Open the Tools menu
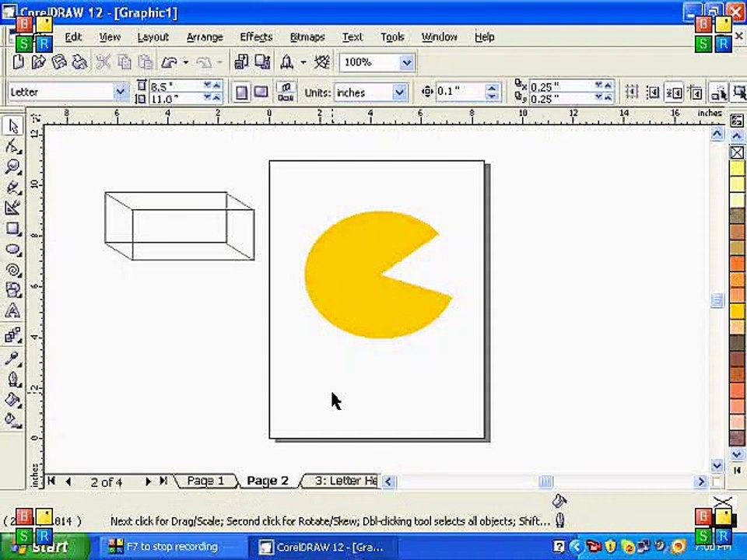 (x=392, y=37)
